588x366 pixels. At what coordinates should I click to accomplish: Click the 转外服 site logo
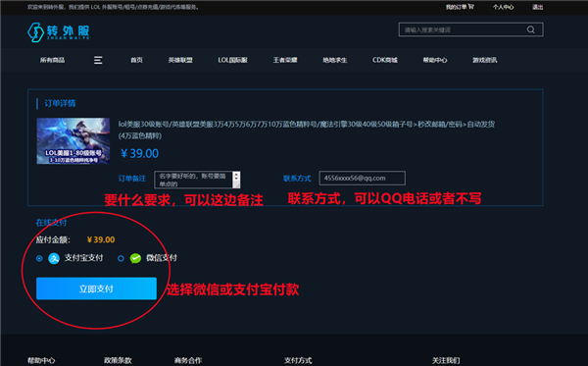point(59,32)
